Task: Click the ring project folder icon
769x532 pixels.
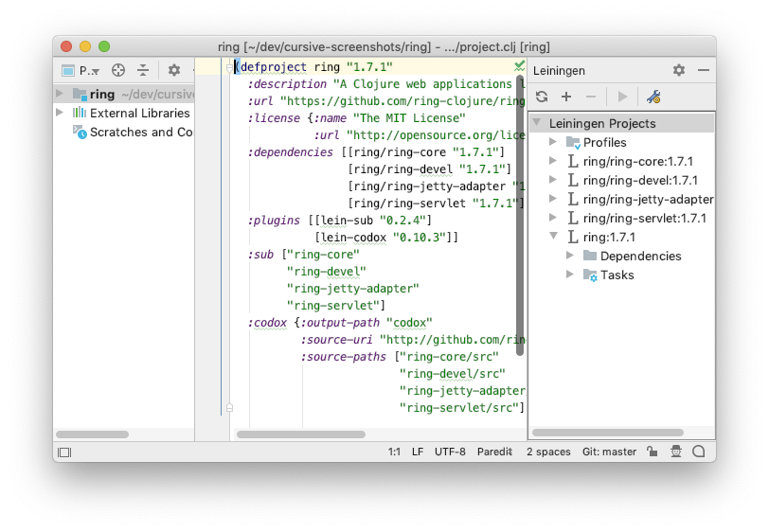Action: point(80,94)
